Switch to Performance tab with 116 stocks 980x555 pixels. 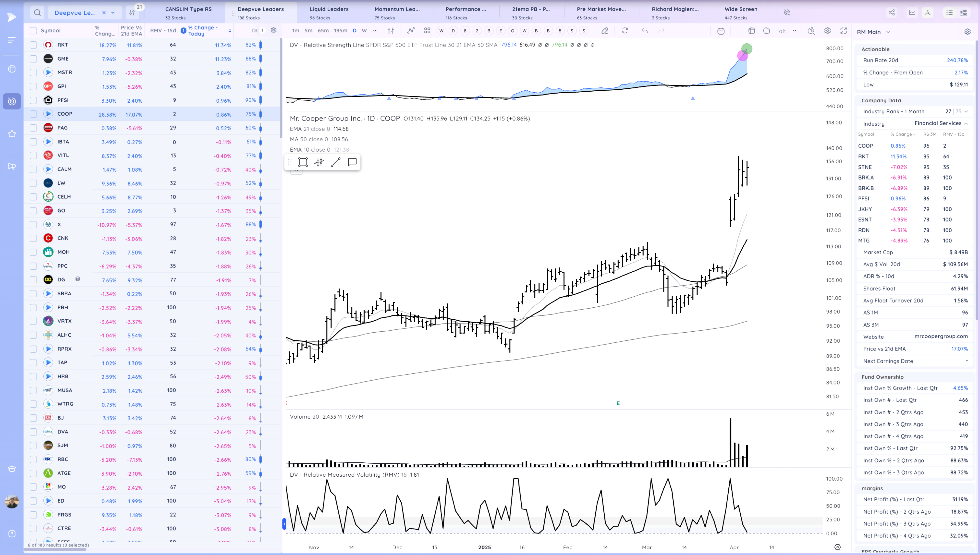click(x=466, y=12)
